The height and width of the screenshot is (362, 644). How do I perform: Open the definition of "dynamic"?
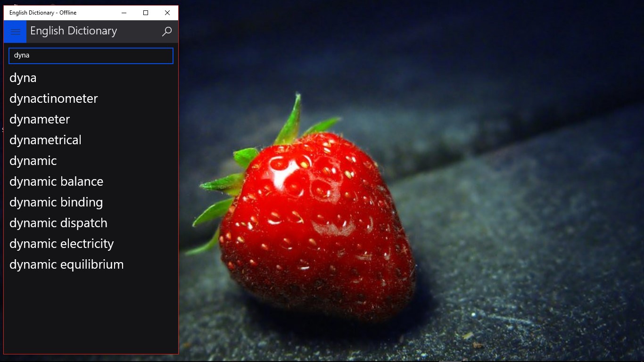[33, 161]
